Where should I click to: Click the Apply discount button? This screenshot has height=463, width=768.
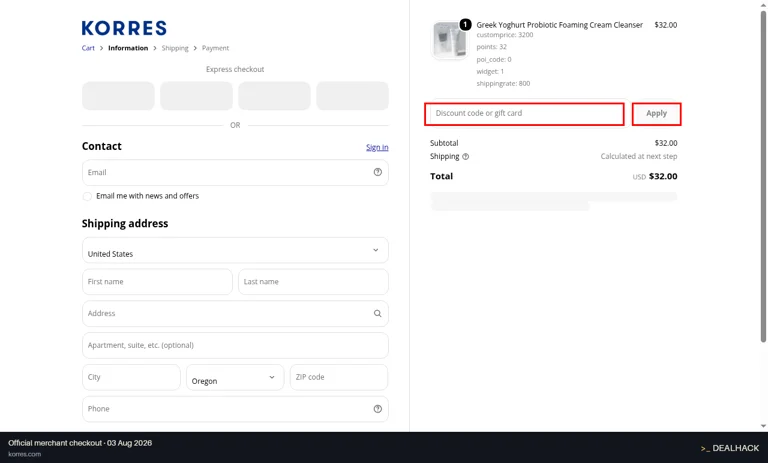[x=656, y=114]
